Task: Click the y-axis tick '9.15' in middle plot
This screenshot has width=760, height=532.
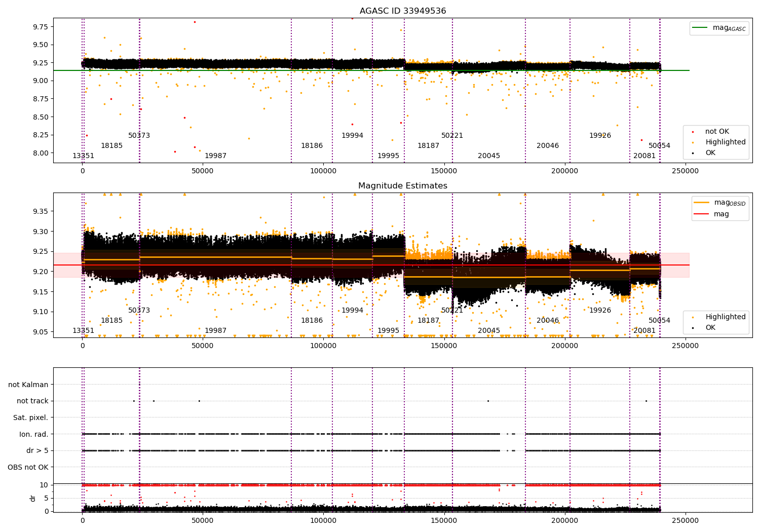Action: pyautogui.click(x=40, y=292)
